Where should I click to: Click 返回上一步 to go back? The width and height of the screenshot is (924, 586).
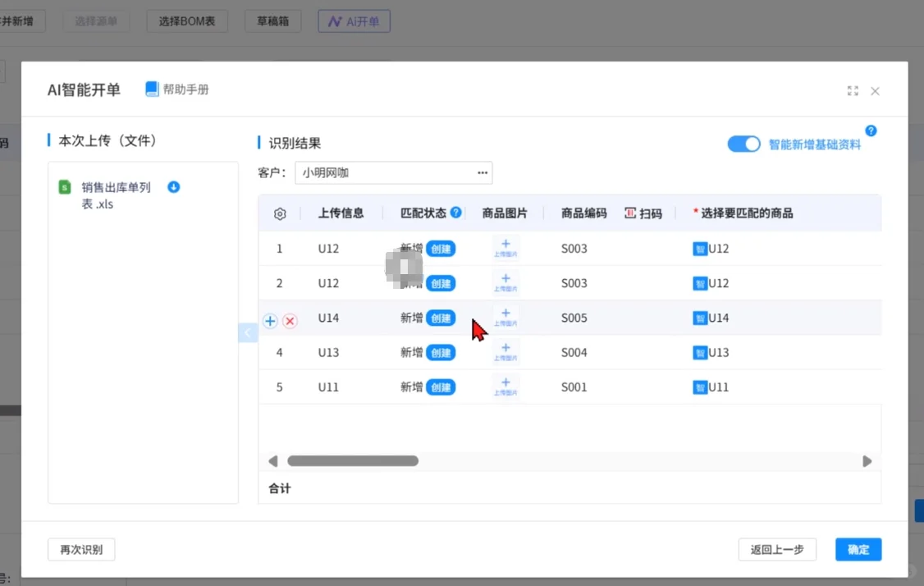click(777, 549)
